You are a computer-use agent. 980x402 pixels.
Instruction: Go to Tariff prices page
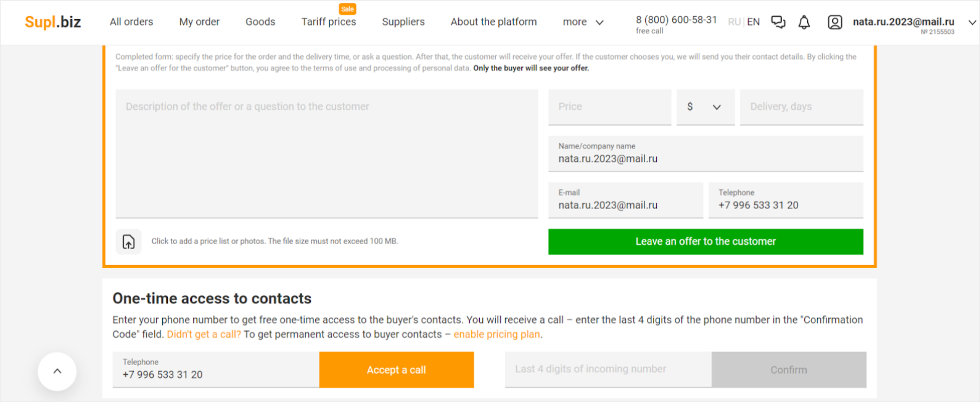coord(328,22)
